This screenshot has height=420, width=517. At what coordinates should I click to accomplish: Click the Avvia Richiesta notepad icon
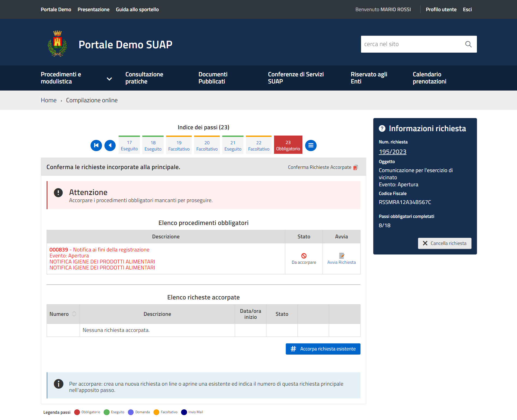pos(341,256)
